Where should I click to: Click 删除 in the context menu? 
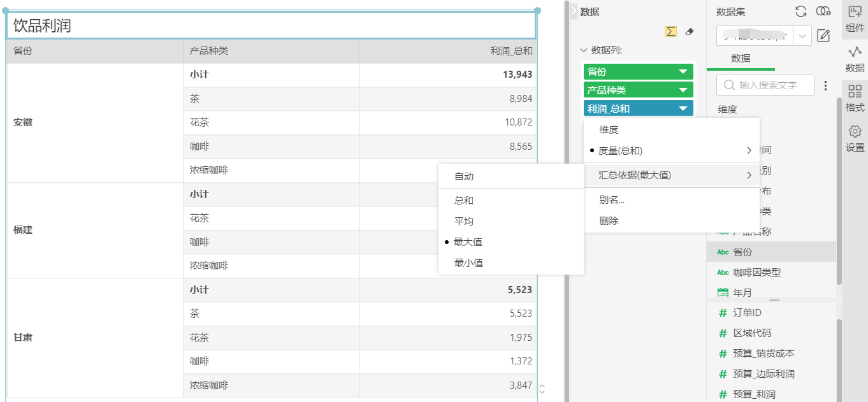[x=608, y=220]
